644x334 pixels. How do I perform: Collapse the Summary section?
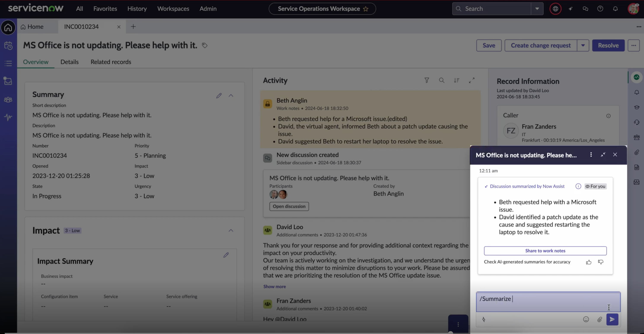click(231, 96)
